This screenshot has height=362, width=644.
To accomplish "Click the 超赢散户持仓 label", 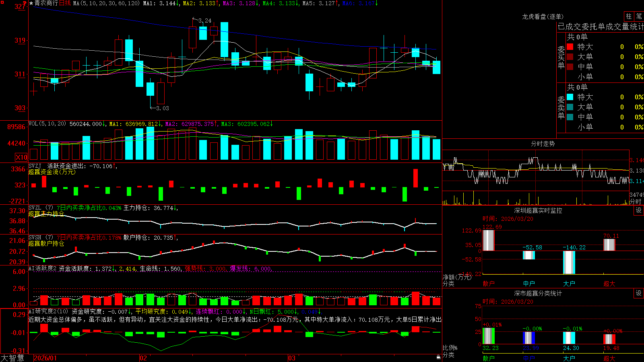I will (46, 244).
